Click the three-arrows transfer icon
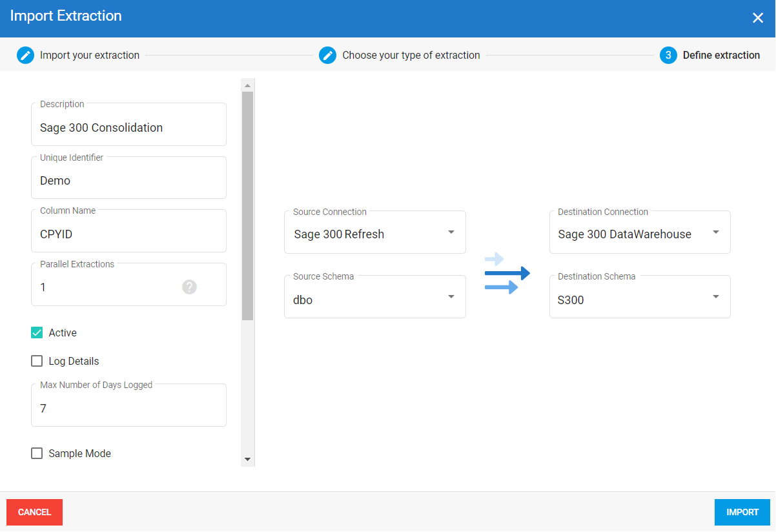This screenshot has height=532, width=776. tap(507, 274)
